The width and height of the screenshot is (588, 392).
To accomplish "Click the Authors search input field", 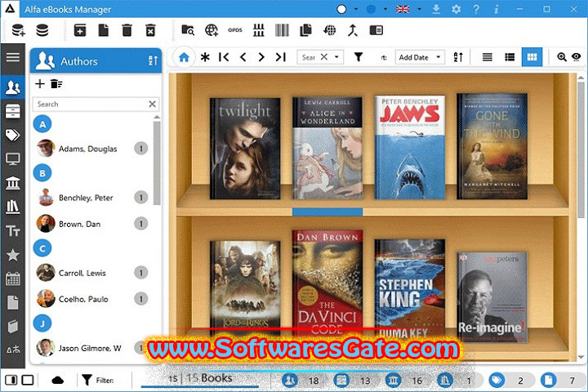I will (x=90, y=105).
